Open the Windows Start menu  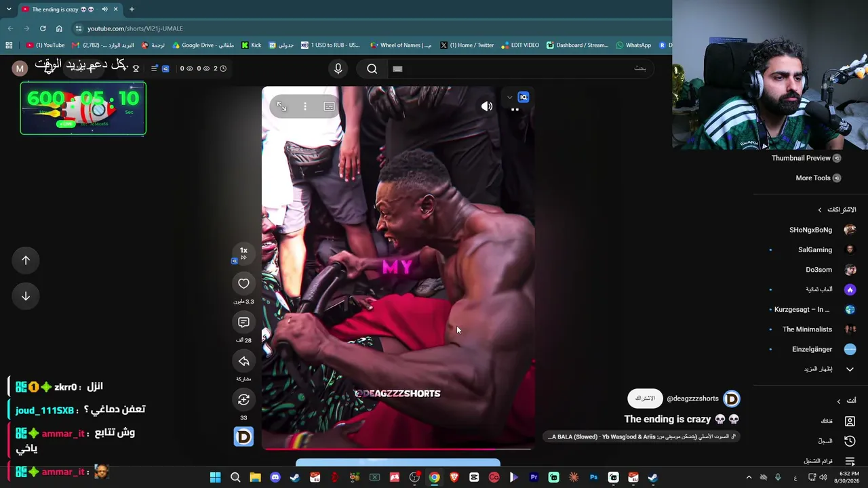215,478
